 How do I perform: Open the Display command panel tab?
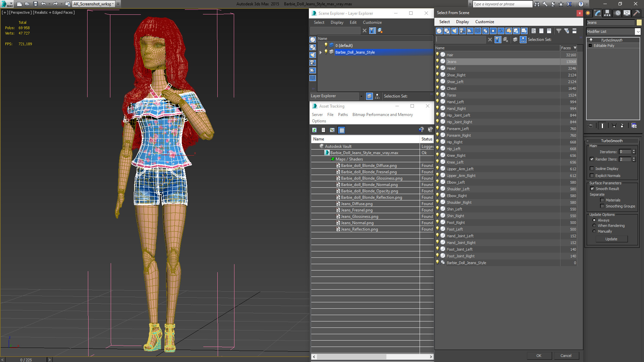pyautogui.click(x=627, y=13)
